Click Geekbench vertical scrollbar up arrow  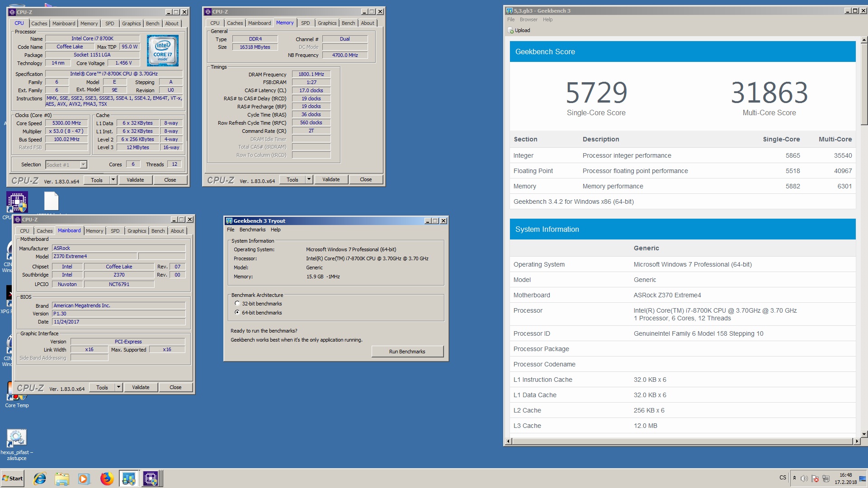tap(864, 40)
